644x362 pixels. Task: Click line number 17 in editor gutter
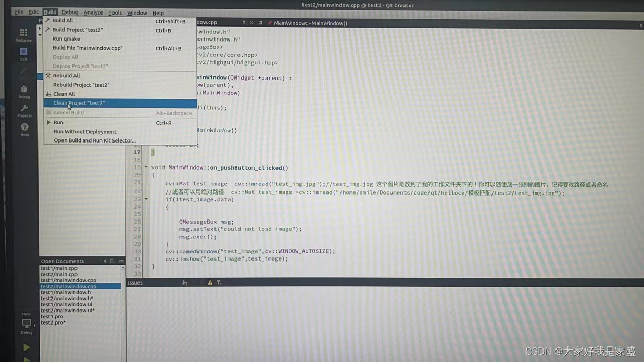(137, 152)
